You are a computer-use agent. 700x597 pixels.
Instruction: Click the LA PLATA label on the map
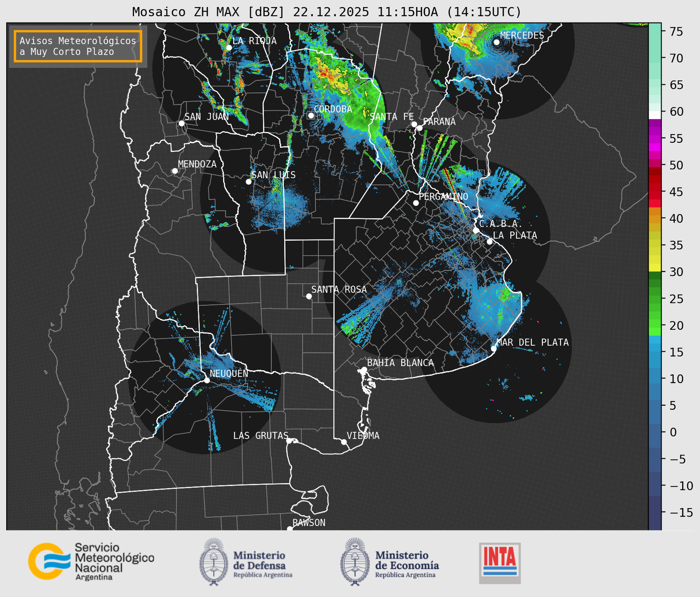(515, 235)
